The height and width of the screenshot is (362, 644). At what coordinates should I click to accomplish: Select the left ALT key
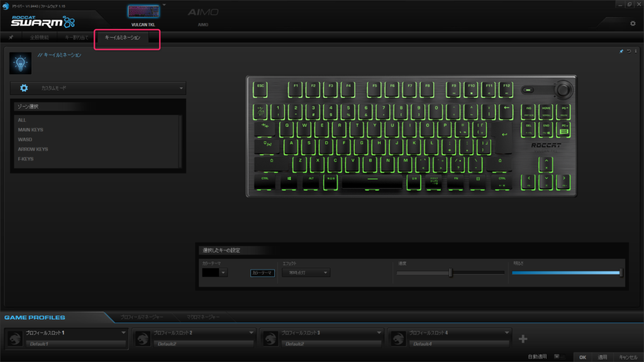pyautogui.click(x=311, y=182)
